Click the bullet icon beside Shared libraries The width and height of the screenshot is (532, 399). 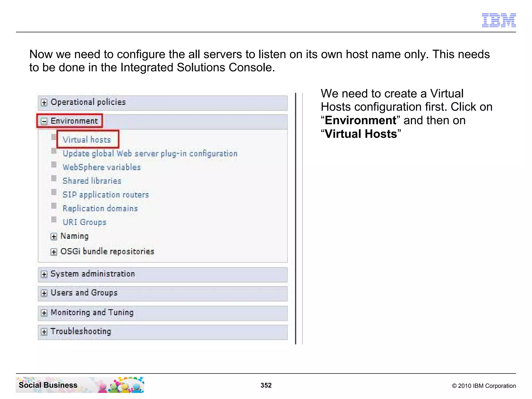point(54,178)
